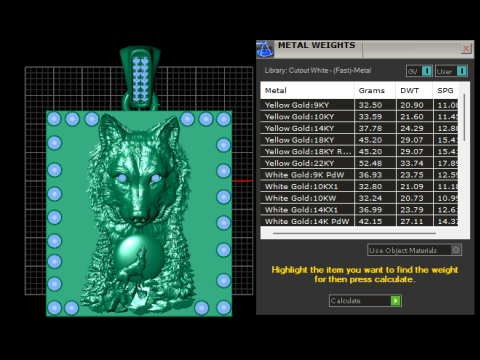Click the 27.11 DWT value

pyautogui.click(x=412, y=221)
